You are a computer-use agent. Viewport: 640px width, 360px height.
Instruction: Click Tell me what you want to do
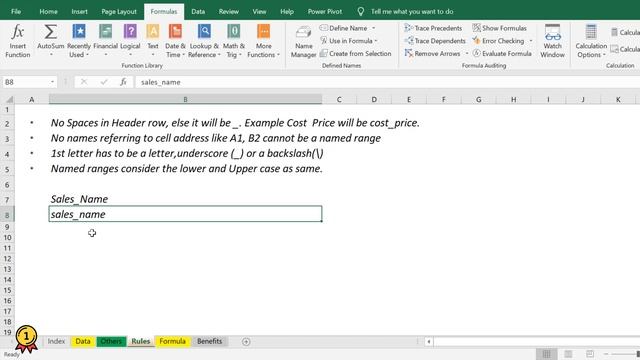pyautogui.click(x=412, y=11)
